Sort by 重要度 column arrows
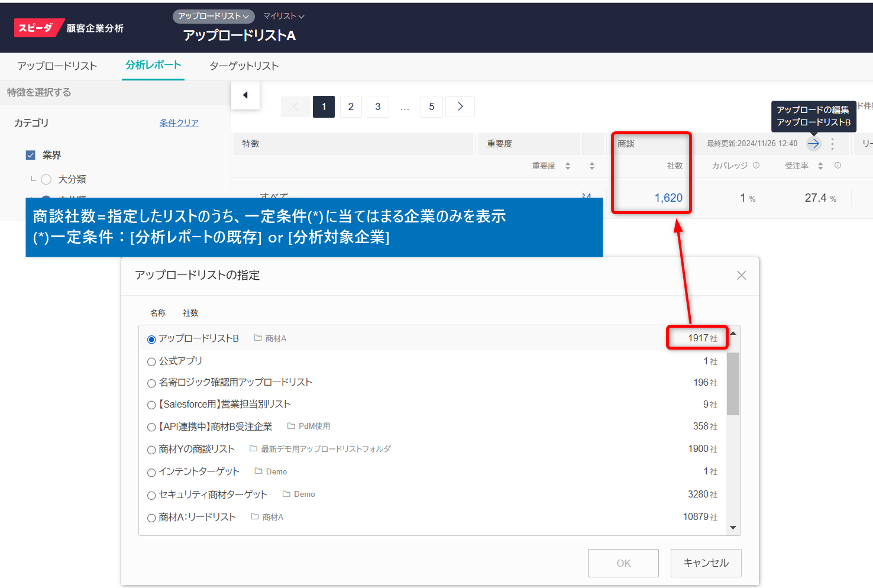The image size is (873, 588). 568,166
